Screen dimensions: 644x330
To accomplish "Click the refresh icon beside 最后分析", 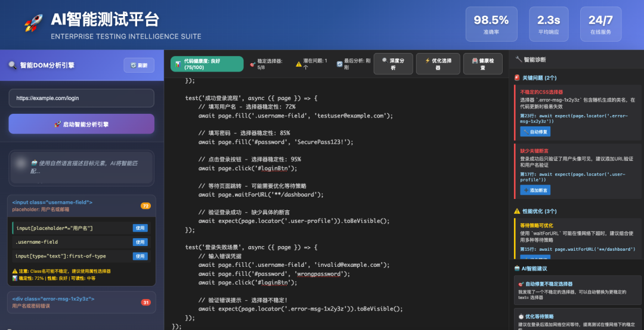I will 339,64.
